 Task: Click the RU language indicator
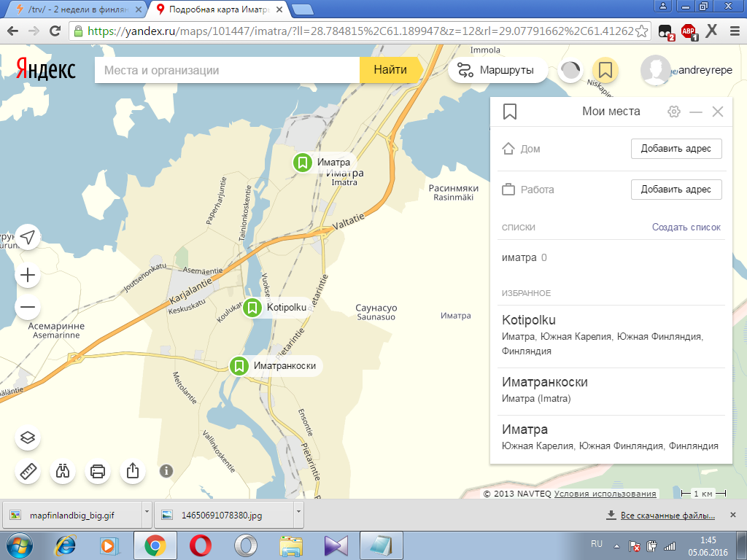[x=597, y=544]
